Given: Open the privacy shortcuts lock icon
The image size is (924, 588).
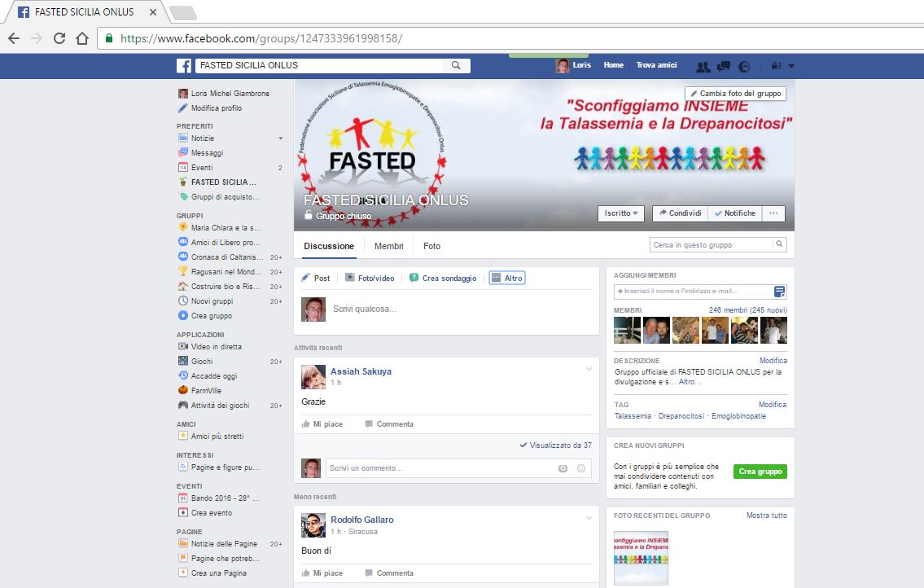Looking at the screenshot, I should [x=776, y=65].
